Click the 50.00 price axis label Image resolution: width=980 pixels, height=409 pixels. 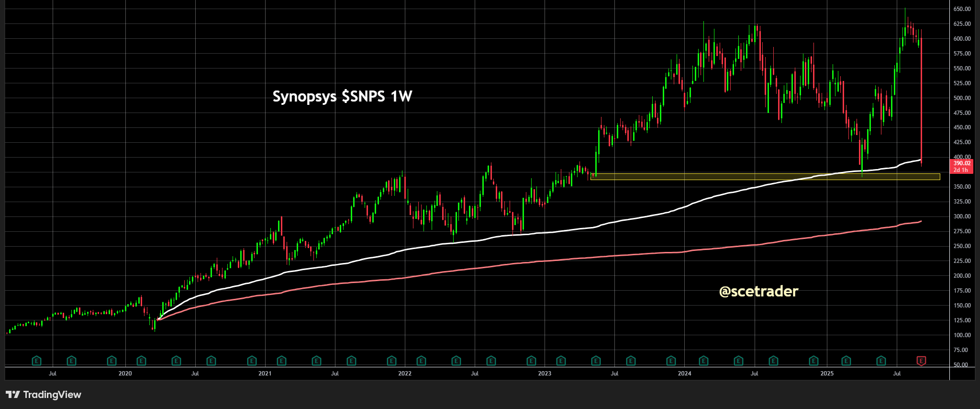coord(962,365)
